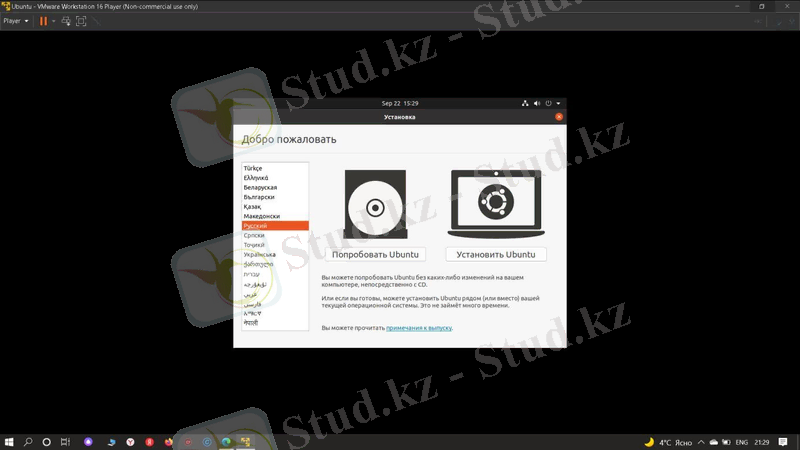Select Қазақ in the language list
The height and width of the screenshot is (450, 800).
pos(275,207)
